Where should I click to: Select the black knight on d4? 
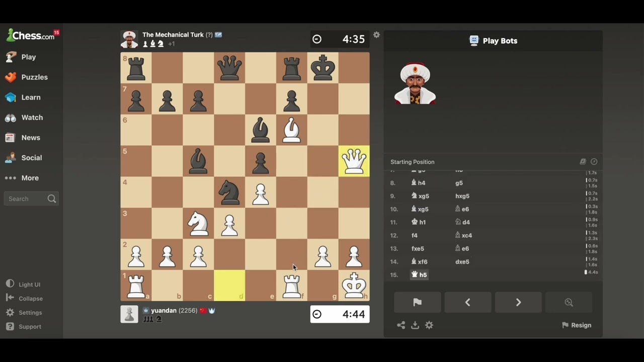[229, 193]
